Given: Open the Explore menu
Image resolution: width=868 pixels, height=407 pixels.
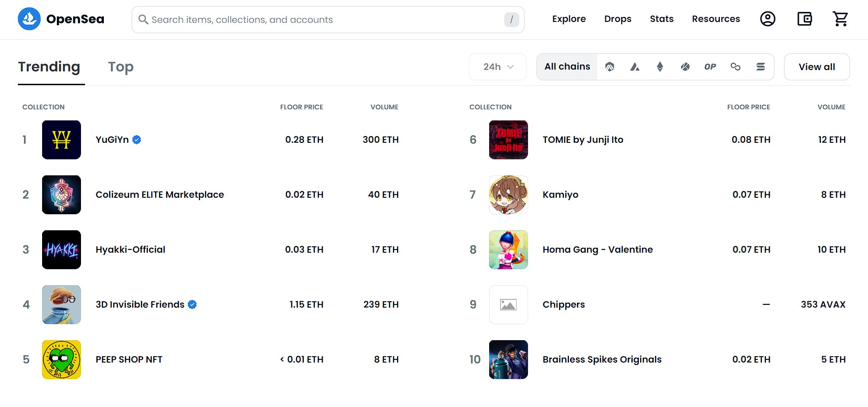Looking at the screenshot, I should pos(569,19).
